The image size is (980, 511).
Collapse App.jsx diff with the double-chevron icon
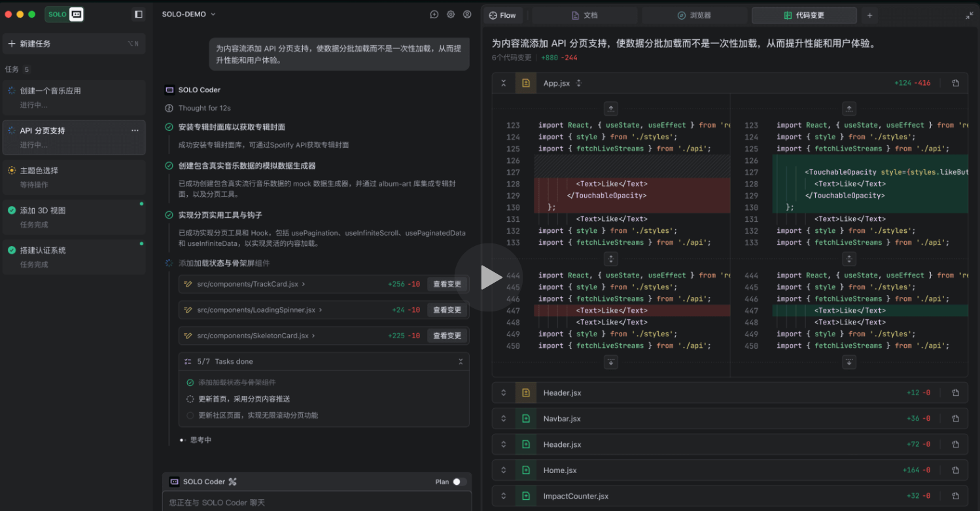pos(504,83)
